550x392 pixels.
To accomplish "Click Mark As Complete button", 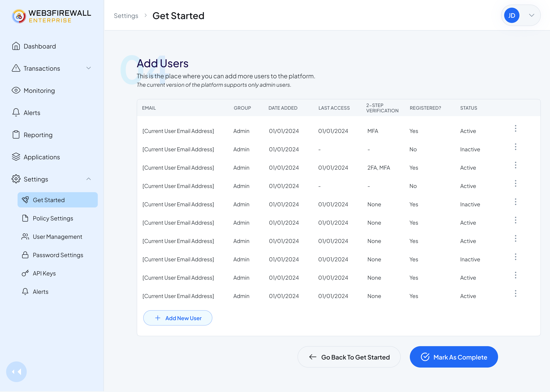I will pyautogui.click(x=454, y=357).
